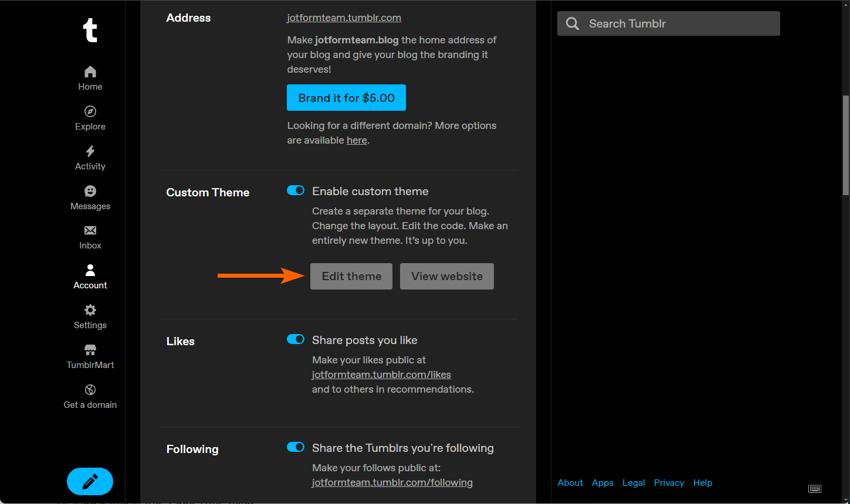Click the Search Tumblr input field
The width and height of the screenshot is (850, 504).
(x=669, y=23)
